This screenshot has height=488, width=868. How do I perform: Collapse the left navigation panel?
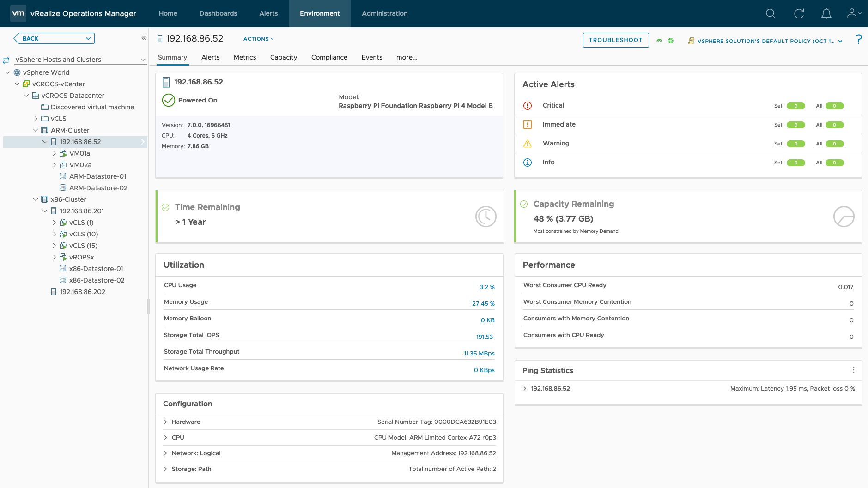coord(144,38)
